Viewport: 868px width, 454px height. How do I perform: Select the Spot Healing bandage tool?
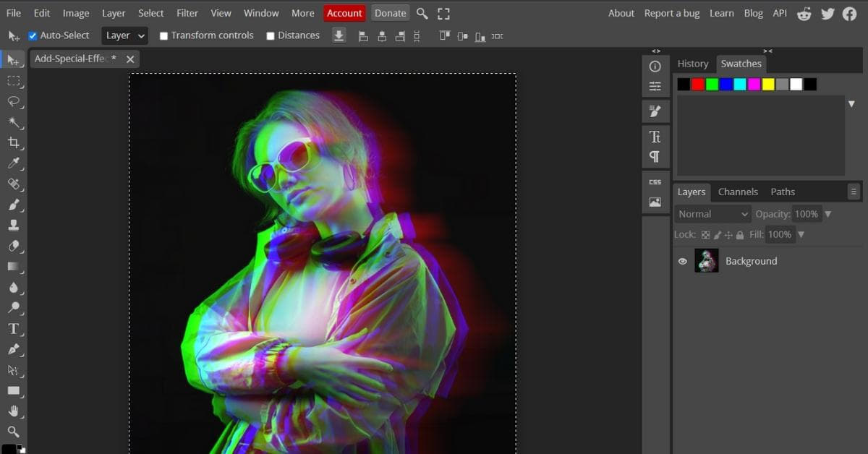click(13, 184)
